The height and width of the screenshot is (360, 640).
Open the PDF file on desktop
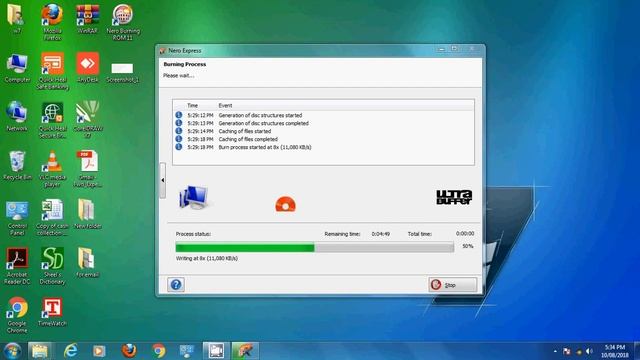[87, 169]
